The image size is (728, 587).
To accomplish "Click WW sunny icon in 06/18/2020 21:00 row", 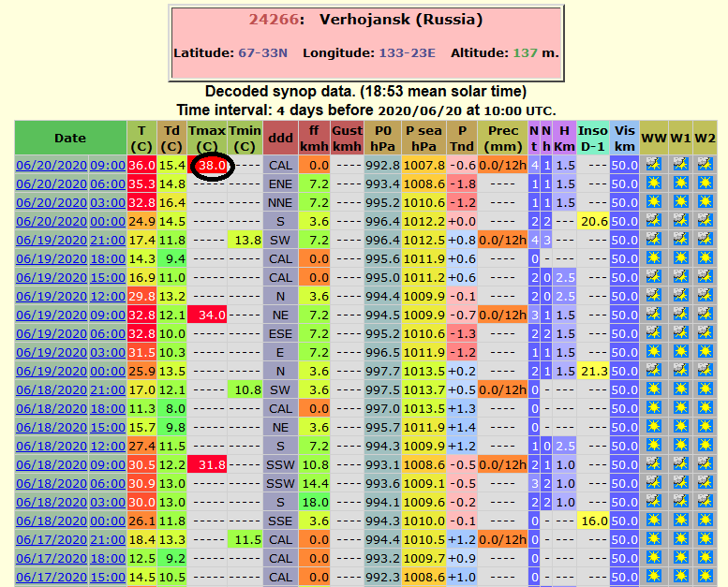I will [654, 389].
